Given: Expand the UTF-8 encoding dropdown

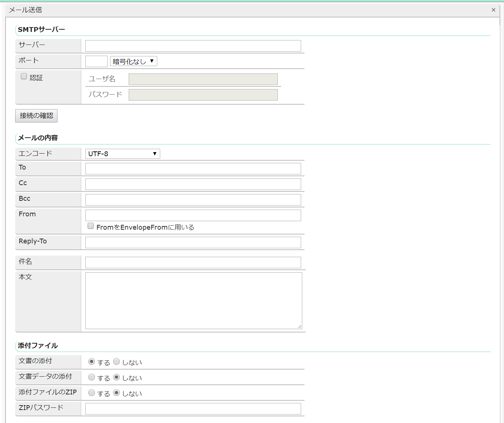Looking at the screenshot, I should click(122, 154).
